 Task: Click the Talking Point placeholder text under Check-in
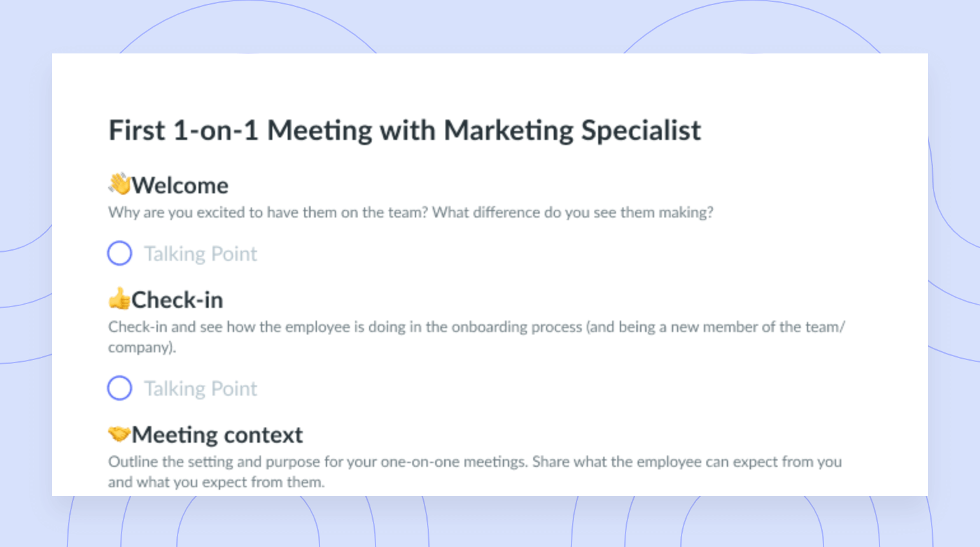pyautogui.click(x=200, y=389)
